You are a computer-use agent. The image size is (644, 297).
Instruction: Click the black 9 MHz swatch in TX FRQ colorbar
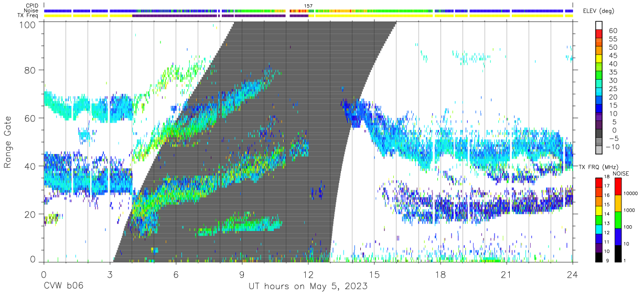coord(599,257)
